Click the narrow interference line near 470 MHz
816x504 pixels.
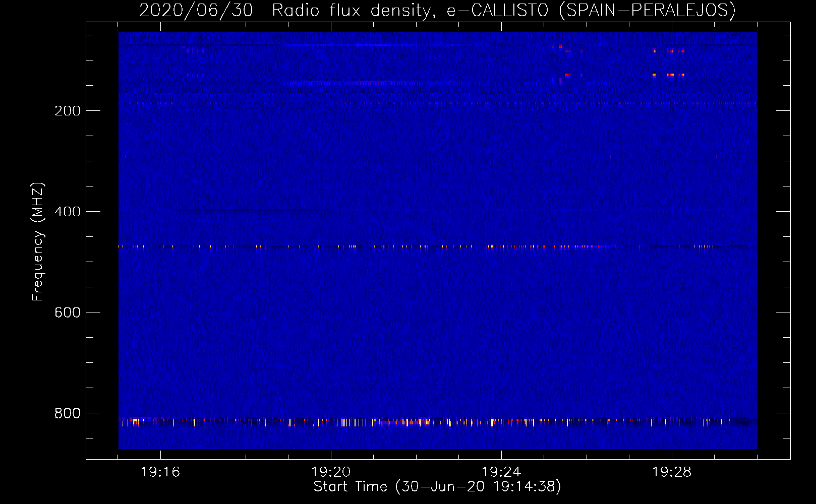pyautogui.click(x=438, y=247)
